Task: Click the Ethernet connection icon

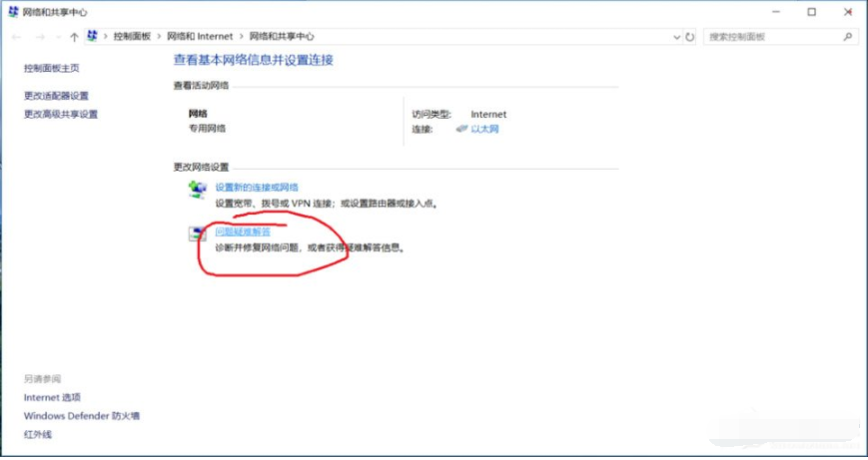Action: (x=461, y=129)
